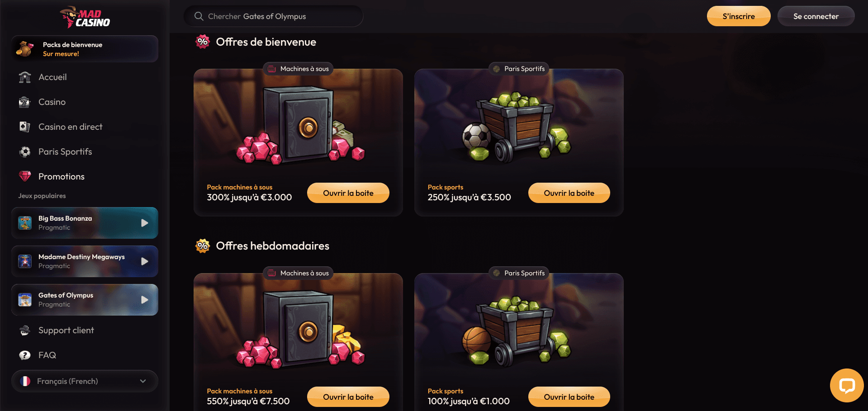Click the Se connecter button
This screenshot has height=411, width=868.
click(816, 16)
